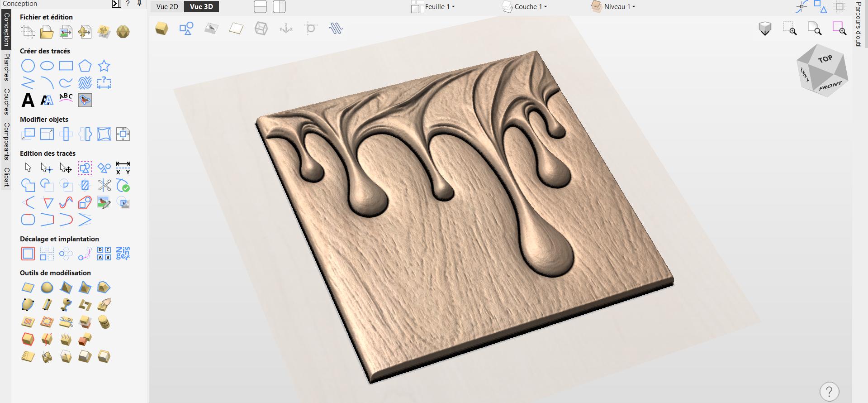Open the array copy grid tool
The height and width of the screenshot is (403, 868).
[47, 254]
